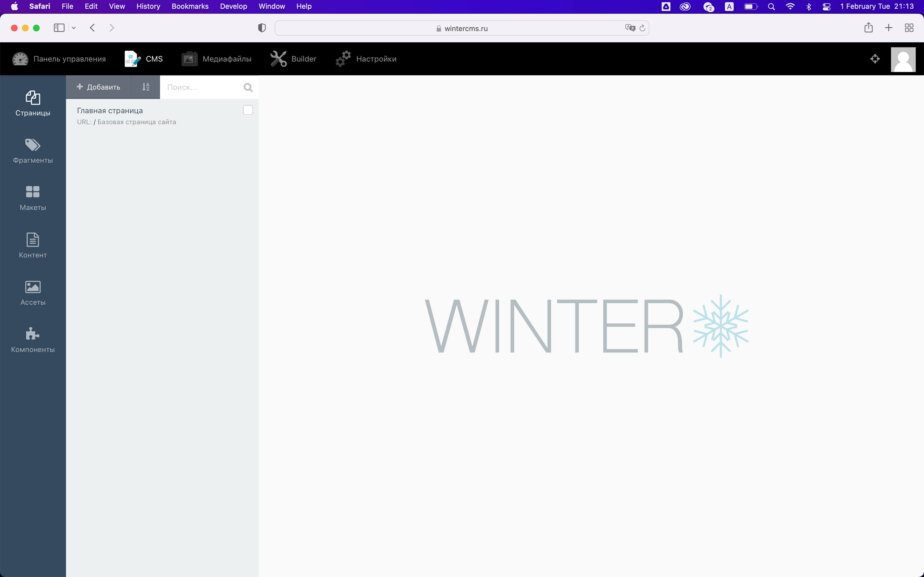Select Макеты in the left sidebar
924x577 pixels.
click(x=32, y=198)
